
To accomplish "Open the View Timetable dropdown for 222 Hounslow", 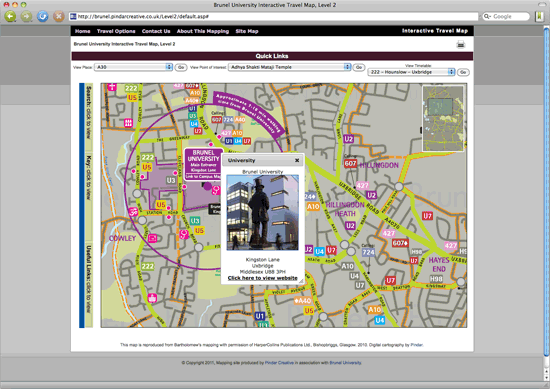I will tap(411, 72).
